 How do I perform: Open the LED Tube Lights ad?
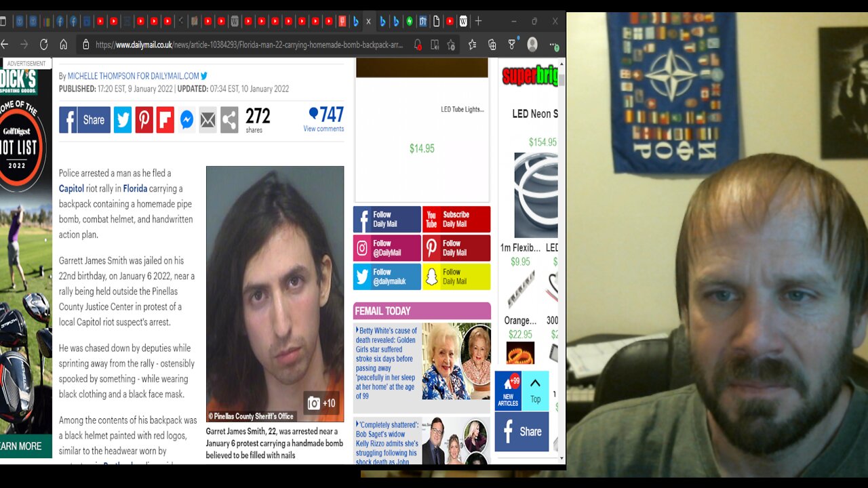coord(462,109)
